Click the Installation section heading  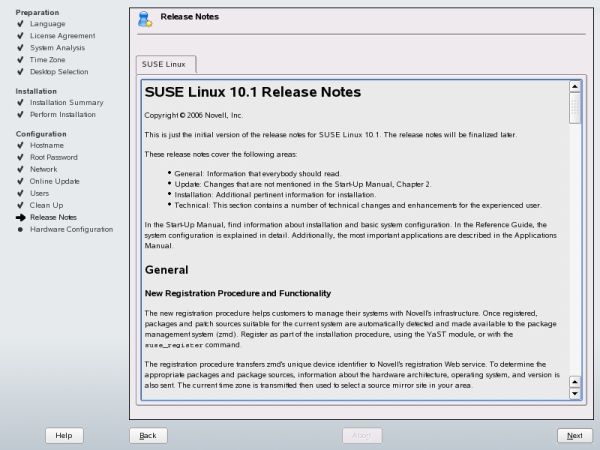[36, 91]
